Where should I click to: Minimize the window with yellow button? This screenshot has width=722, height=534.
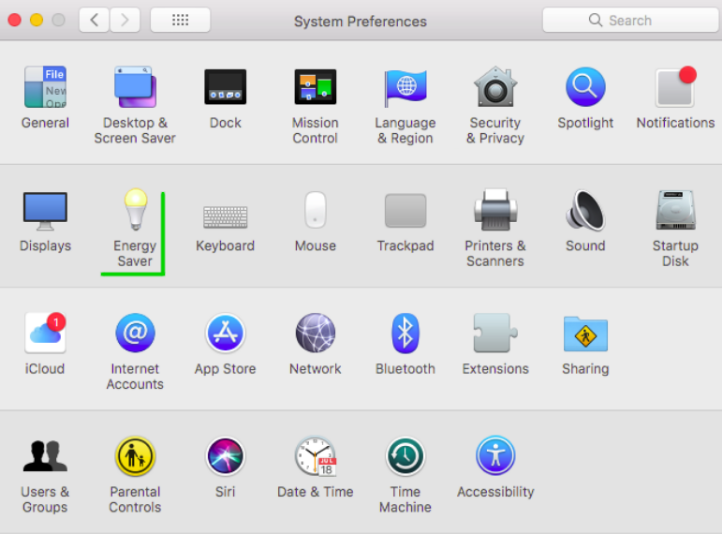36,20
